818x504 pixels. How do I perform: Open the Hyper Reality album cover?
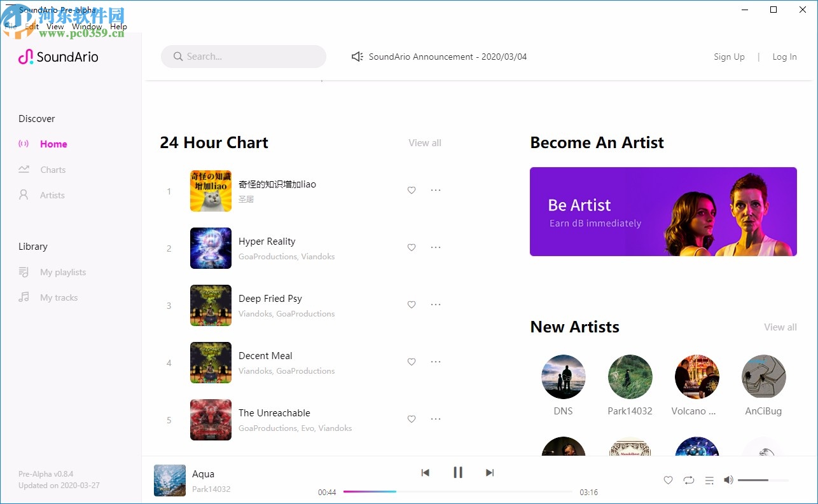(x=211, y=248)
